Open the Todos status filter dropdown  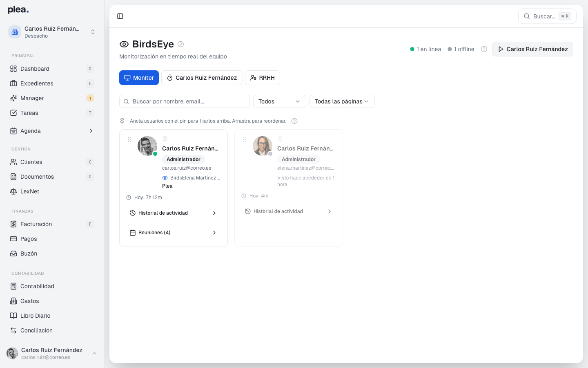click(280, 101)
